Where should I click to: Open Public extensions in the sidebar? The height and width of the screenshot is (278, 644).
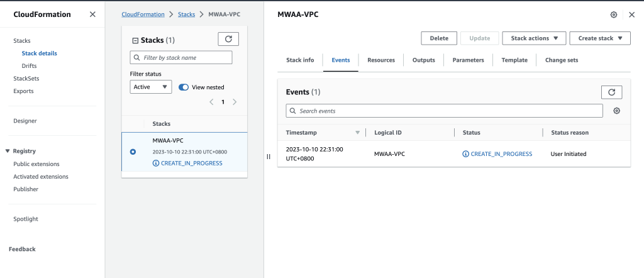tap(36, 164)
